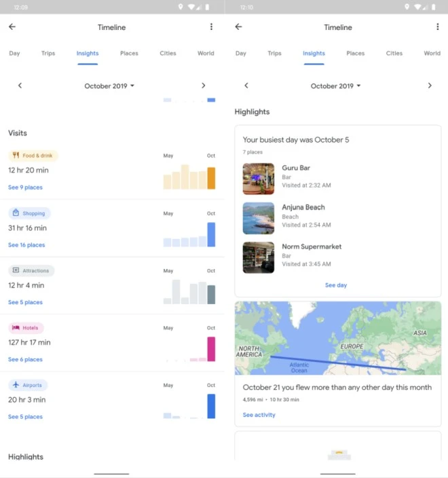Tap location icon in left status bar
This screenshot has height=478, width=448.
click(181, 7)
